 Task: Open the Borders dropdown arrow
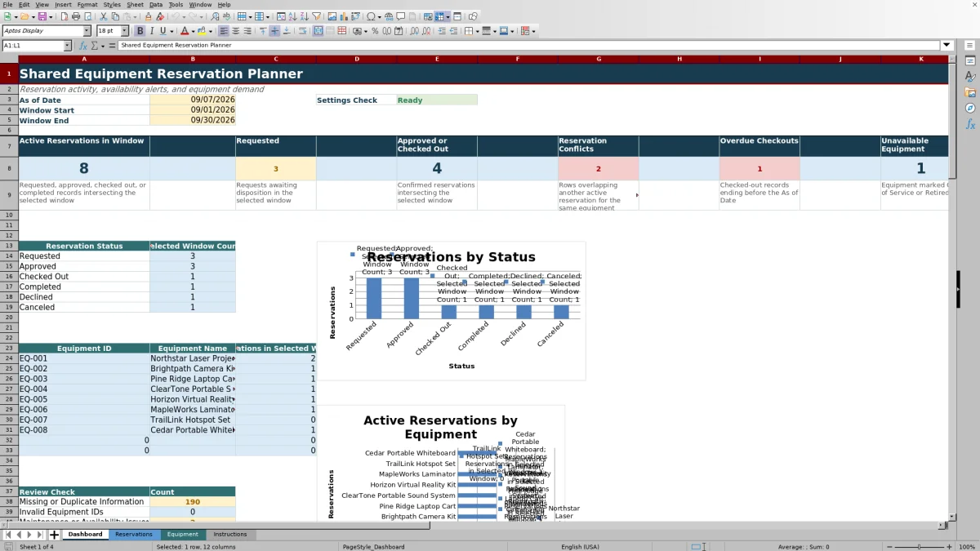click(477, 31)
